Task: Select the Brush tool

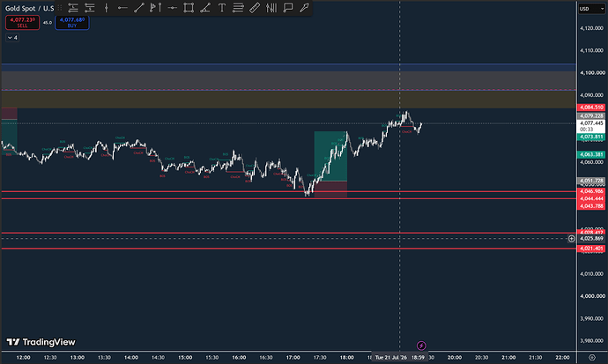Action: (304, 8)
